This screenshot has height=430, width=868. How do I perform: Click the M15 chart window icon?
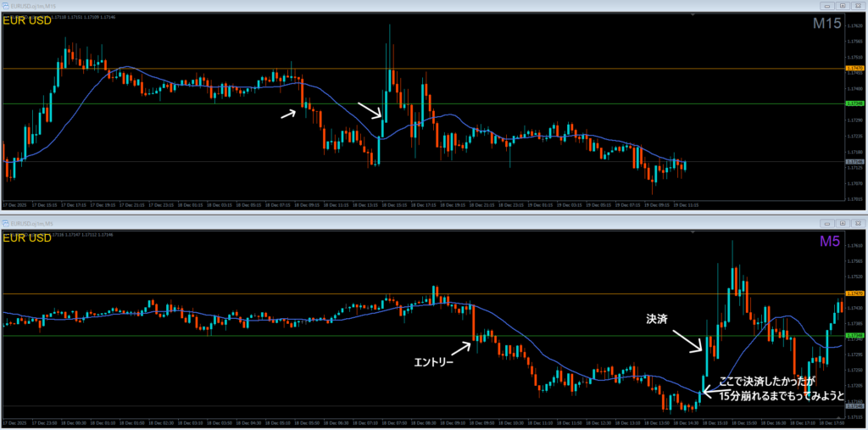pyautogui.click(x=7, y=6)
